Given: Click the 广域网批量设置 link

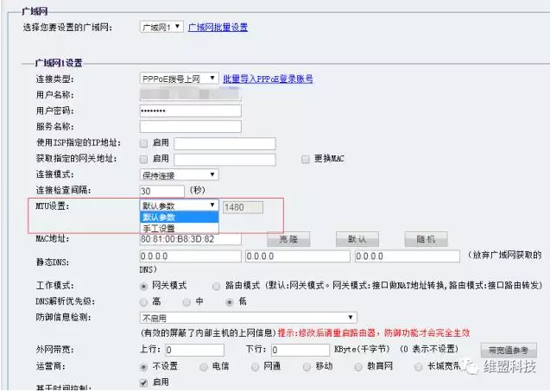Looking at the screenshot, I should [218, 27].
